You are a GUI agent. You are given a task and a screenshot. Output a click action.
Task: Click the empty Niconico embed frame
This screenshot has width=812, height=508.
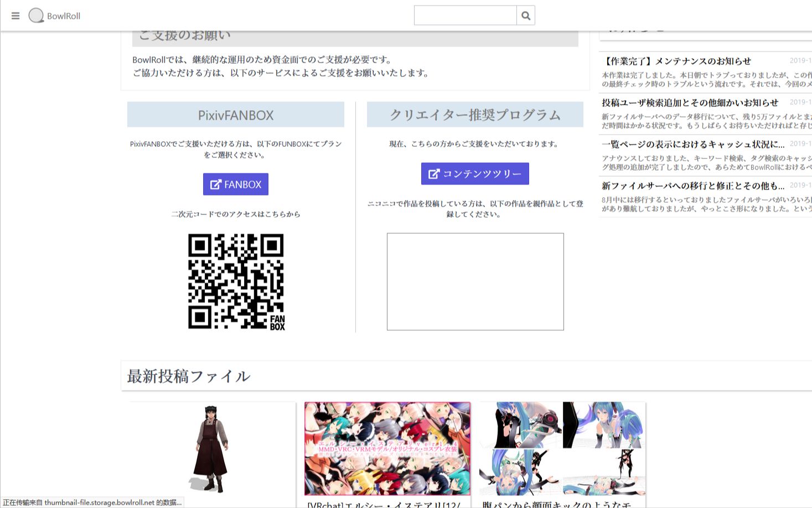(475, 281)
